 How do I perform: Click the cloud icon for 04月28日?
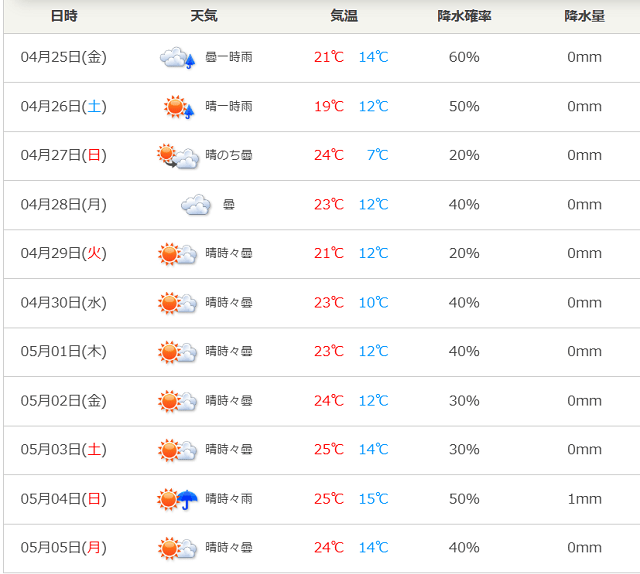(x=196, y=205)
